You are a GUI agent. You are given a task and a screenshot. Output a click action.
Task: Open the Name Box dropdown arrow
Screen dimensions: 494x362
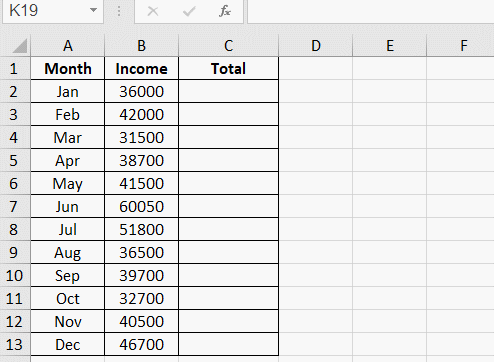pos(94,10)
